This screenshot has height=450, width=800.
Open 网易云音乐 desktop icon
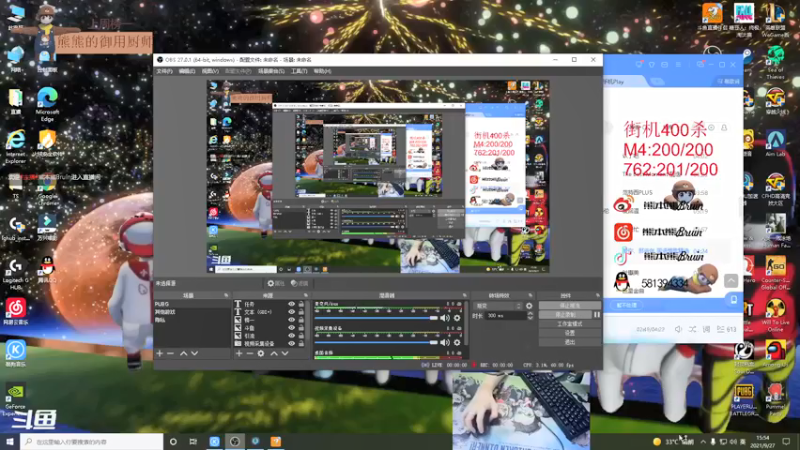pos(16,312)
